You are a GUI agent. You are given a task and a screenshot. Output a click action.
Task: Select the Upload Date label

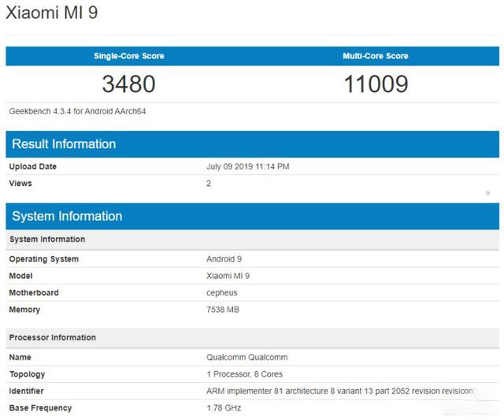[33, 166]
